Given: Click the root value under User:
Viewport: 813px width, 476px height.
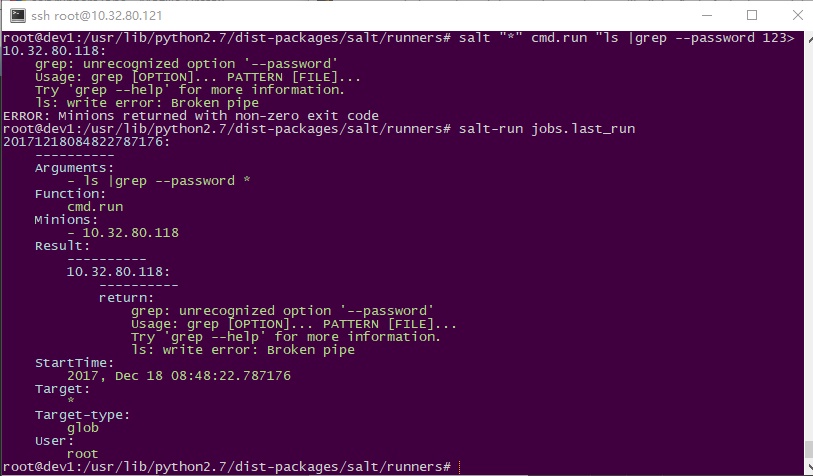Looking at the screenshot, I should click(82, 454).
